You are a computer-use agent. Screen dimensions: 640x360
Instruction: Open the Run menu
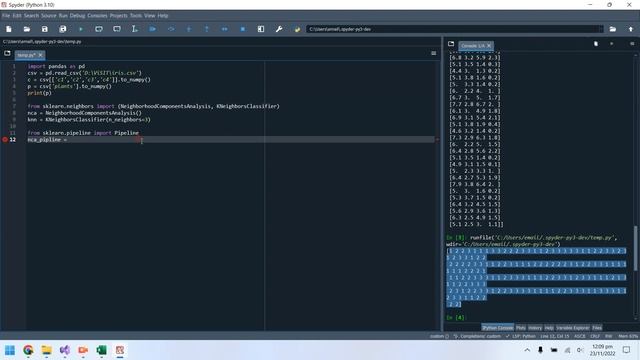click(x=63, y=16)
